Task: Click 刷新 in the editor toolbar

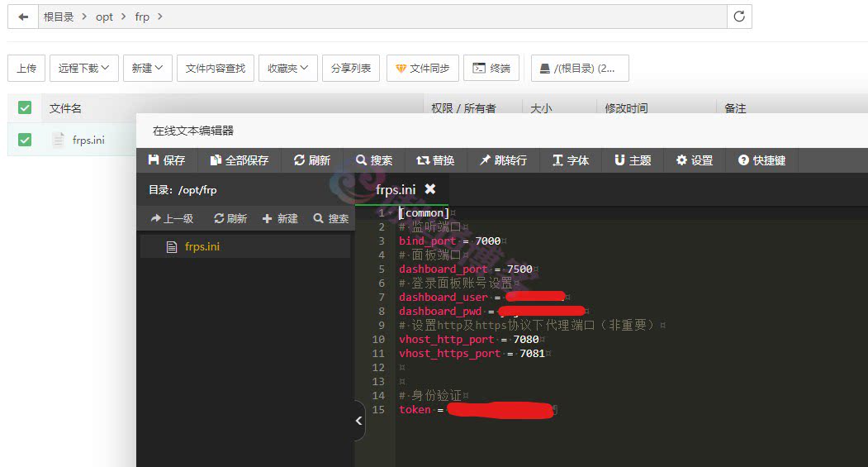Action: [x=311, y=160]
